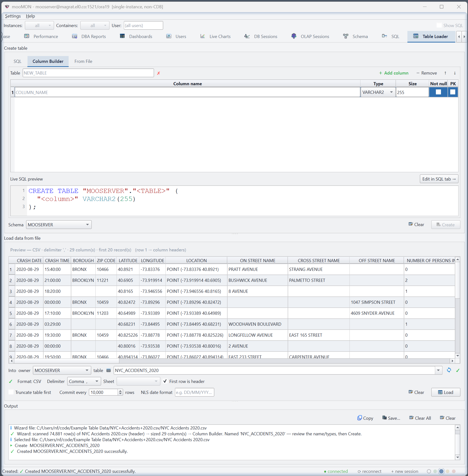Click the DB Sessions tab icon

(247, 36)
